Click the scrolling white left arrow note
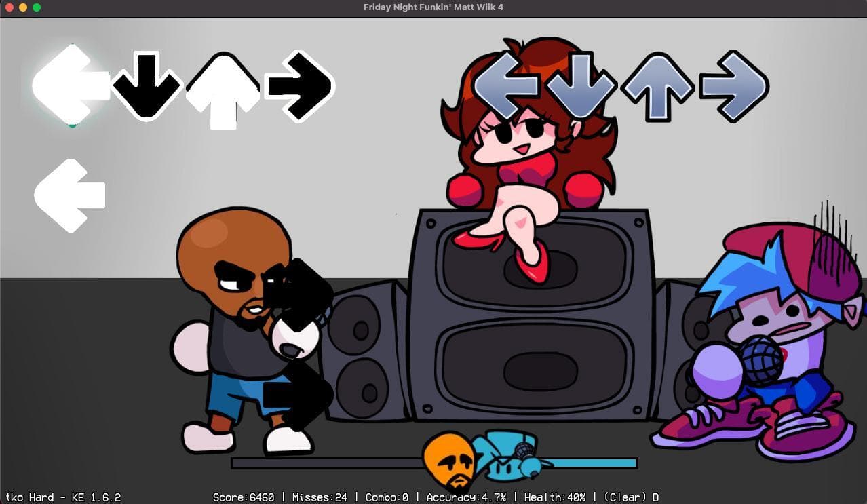Screen dimensions: 867x504 pos(70,195)
